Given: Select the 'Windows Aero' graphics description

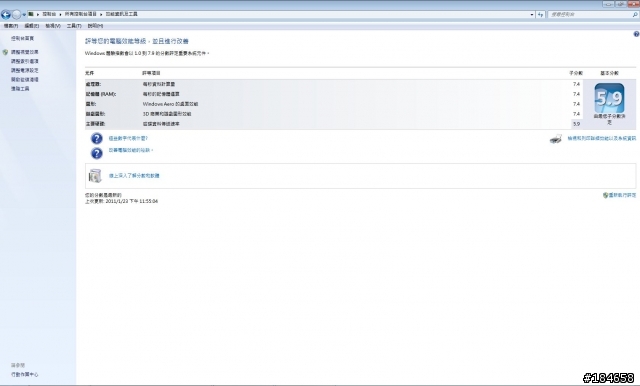Looking at the screenshot, I should [170, 104].
